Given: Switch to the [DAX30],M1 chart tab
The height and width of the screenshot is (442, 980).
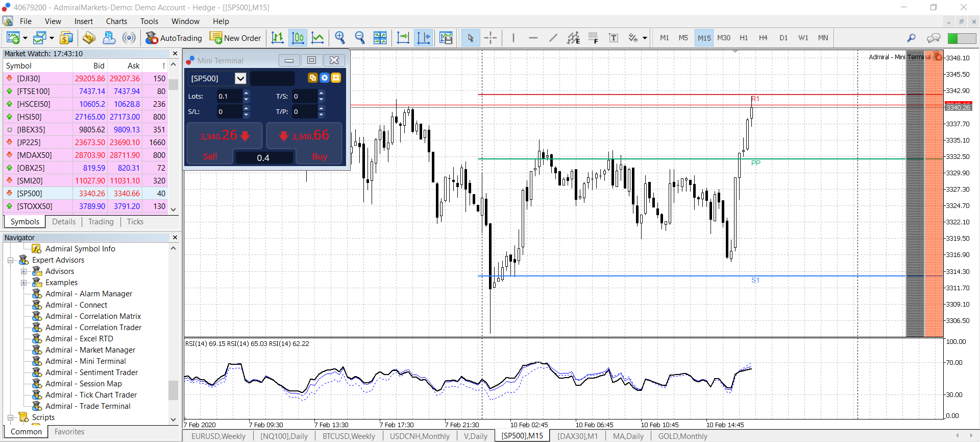Looking at the screenshot, I should [577, 436].
